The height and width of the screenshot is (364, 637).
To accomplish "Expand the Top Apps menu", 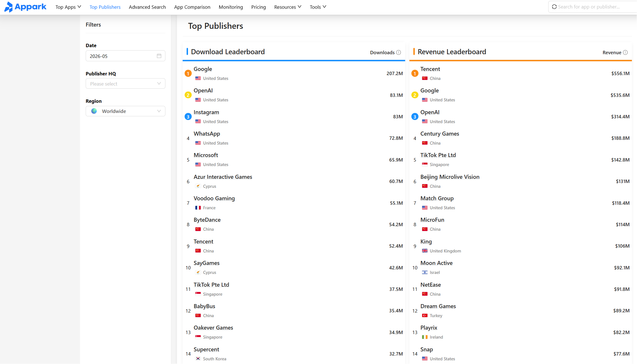I will click(68, 7).
